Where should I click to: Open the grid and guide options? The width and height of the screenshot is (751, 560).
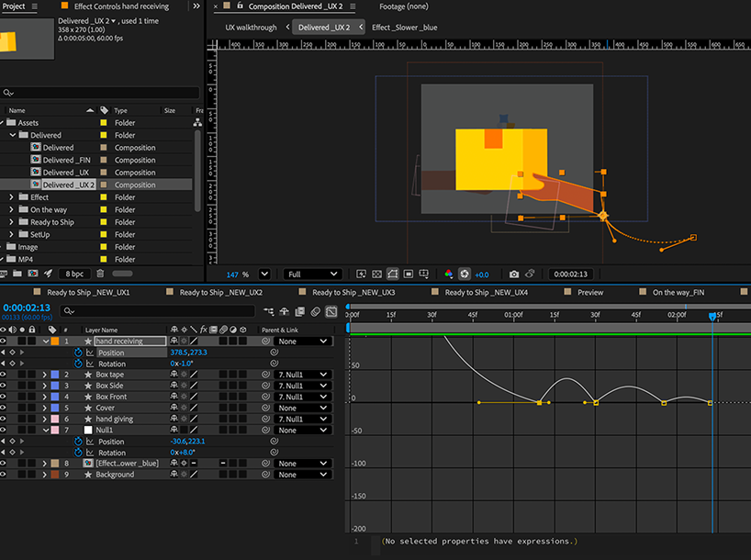coord(424,274)
